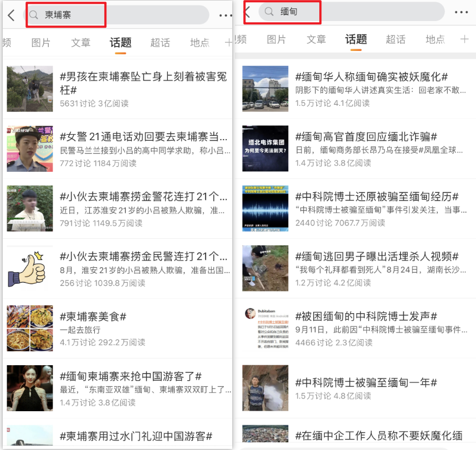The image size is (476, 450).
Task: Open topic #中科院博士还原被骗至缅甸经历#
Action: [x=377, y=197]
